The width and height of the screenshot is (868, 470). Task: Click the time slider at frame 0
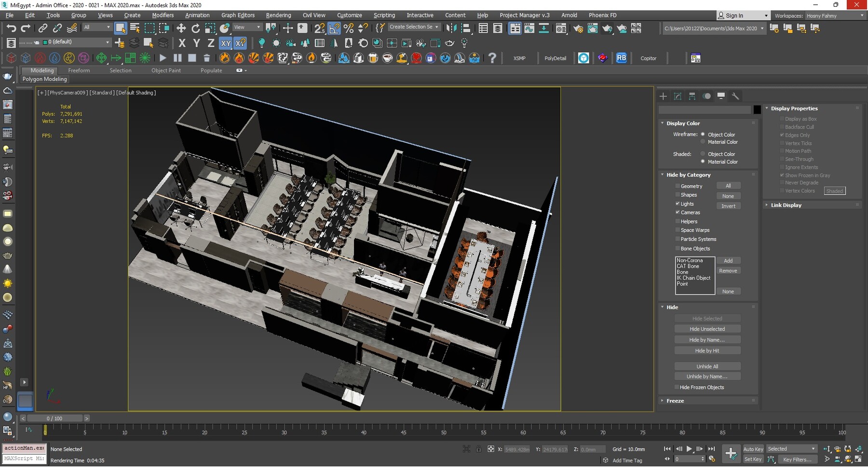point(54,418)
